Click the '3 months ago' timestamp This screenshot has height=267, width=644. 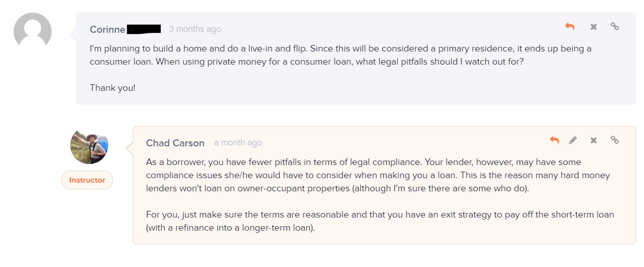coord(195,29)
